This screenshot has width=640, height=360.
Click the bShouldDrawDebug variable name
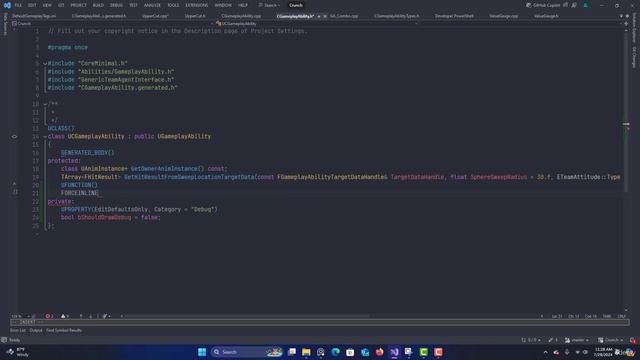(104, 218)
